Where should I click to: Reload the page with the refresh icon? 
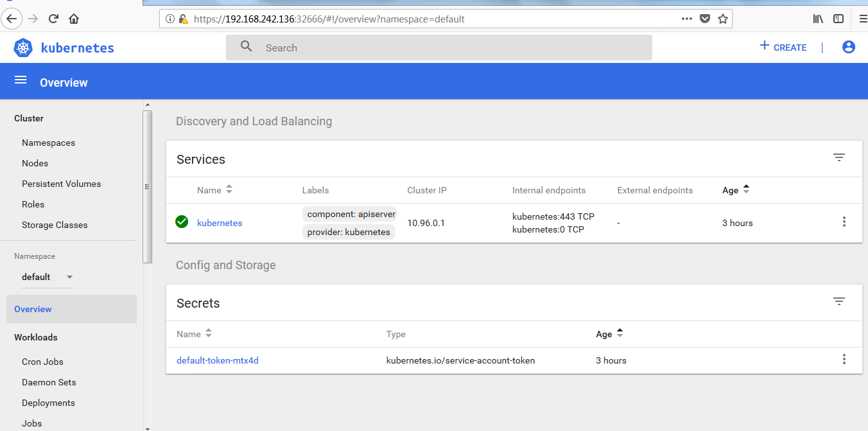(54, 19)
